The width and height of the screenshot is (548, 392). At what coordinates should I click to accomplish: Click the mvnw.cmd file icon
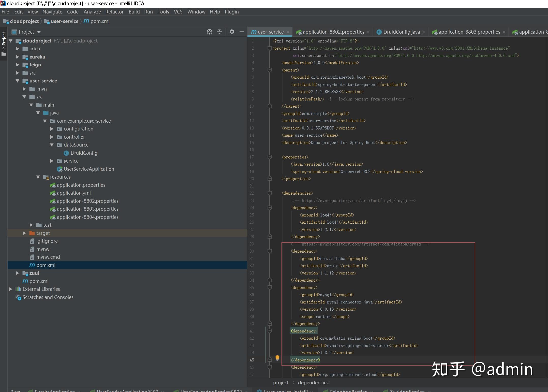pyautogui.click(x=32, y=257)
